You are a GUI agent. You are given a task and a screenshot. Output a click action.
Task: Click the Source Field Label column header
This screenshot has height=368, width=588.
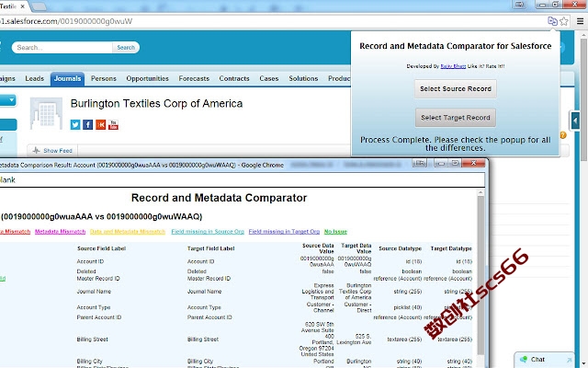(101, 248)
